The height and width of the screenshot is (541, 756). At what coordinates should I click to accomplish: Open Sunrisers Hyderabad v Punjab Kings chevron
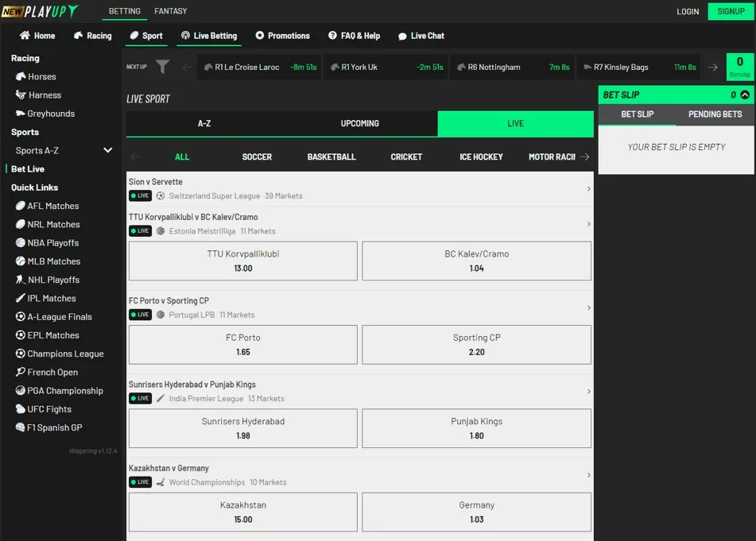pyautogui.click(x=589, y=391)
